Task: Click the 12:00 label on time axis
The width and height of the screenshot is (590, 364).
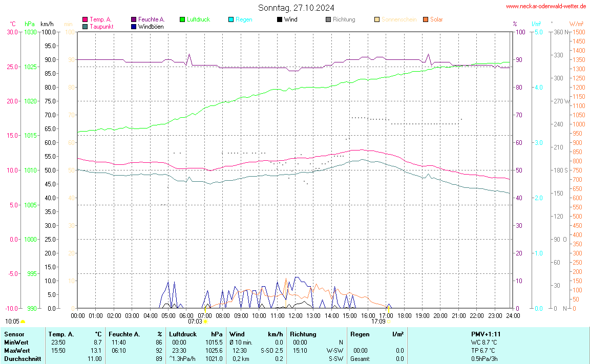Action: pos(295,315)
